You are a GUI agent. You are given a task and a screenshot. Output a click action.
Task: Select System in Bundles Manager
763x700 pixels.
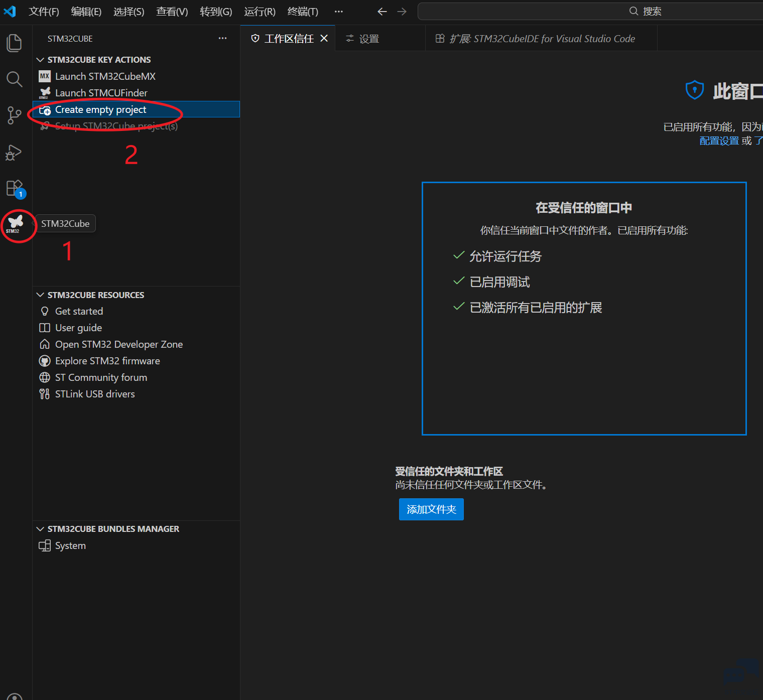[136, 545]
